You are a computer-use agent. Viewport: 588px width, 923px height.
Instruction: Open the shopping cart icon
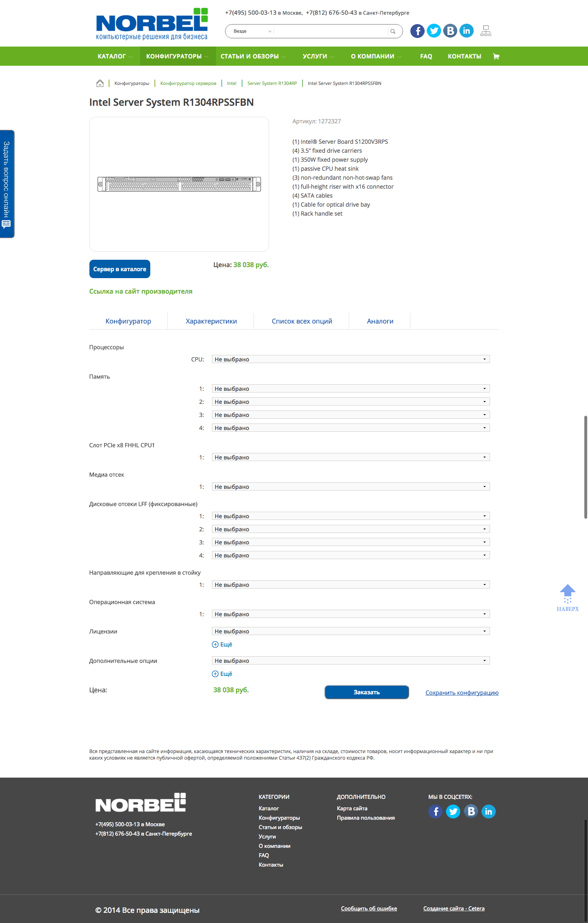(496, 56)
